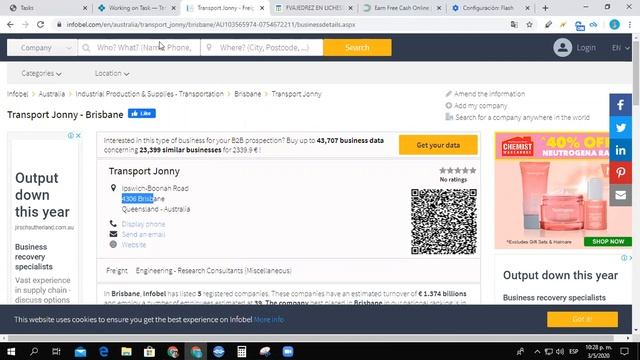Click Amend the information link
This screenshot has height=360, width=640.
click(489, 94)
